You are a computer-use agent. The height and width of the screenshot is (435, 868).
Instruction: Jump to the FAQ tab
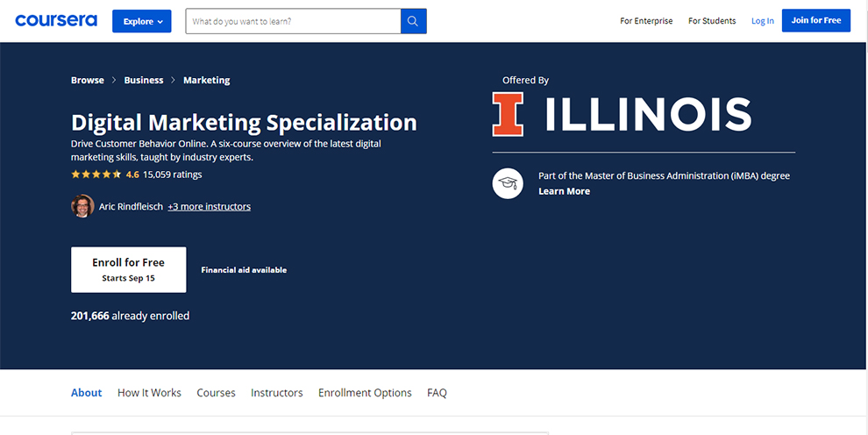tap(437, 393)
